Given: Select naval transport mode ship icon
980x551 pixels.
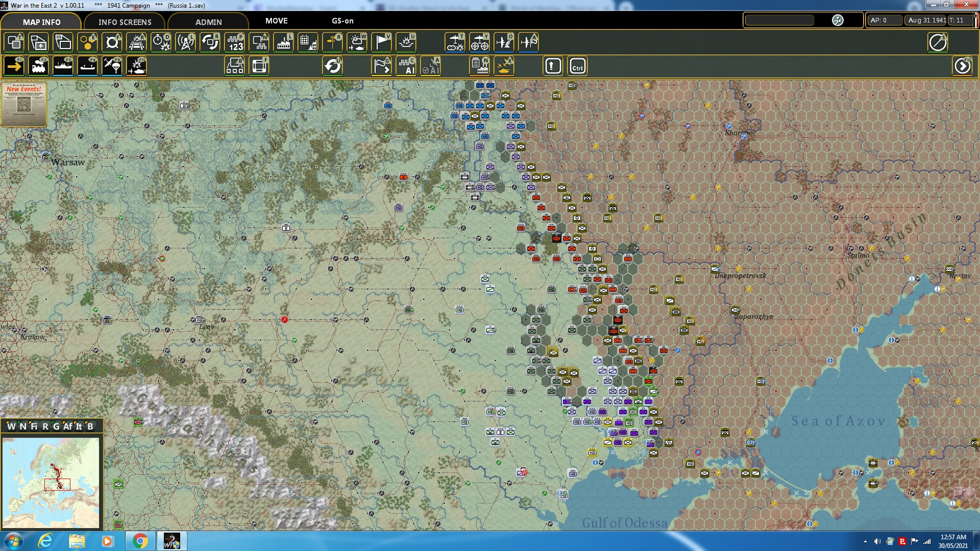Looking at the screenshot, I should [63, 66].
